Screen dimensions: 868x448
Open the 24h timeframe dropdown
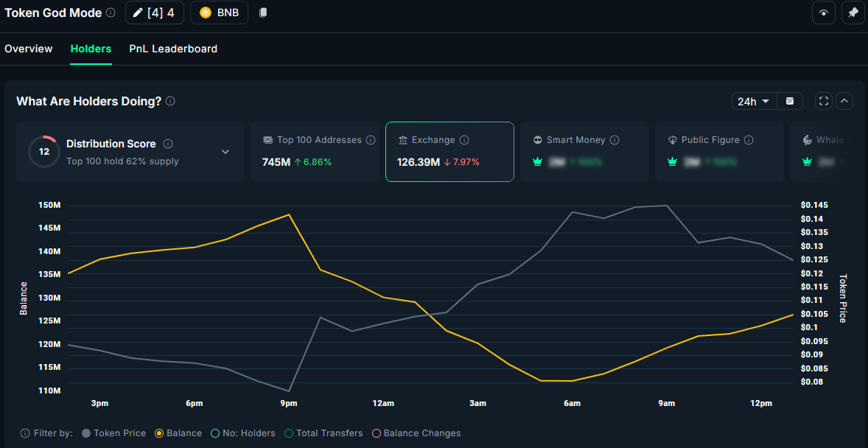tap(753, 101)
